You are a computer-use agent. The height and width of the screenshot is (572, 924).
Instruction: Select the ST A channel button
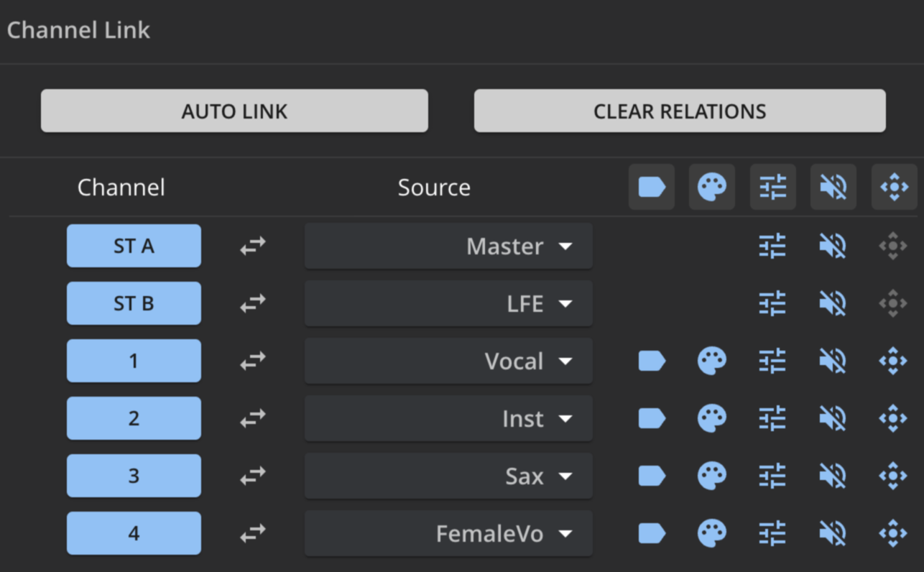134,246
